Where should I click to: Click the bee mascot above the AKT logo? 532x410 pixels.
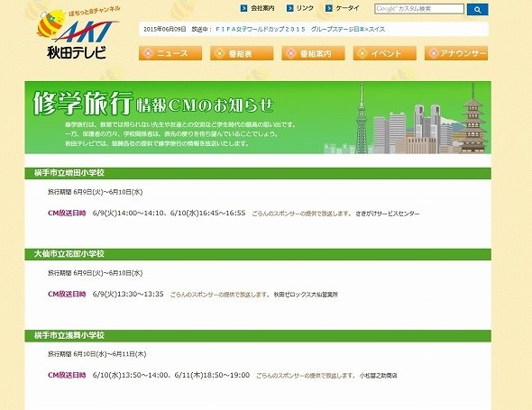pyautogui.click(x=50, y=23)
